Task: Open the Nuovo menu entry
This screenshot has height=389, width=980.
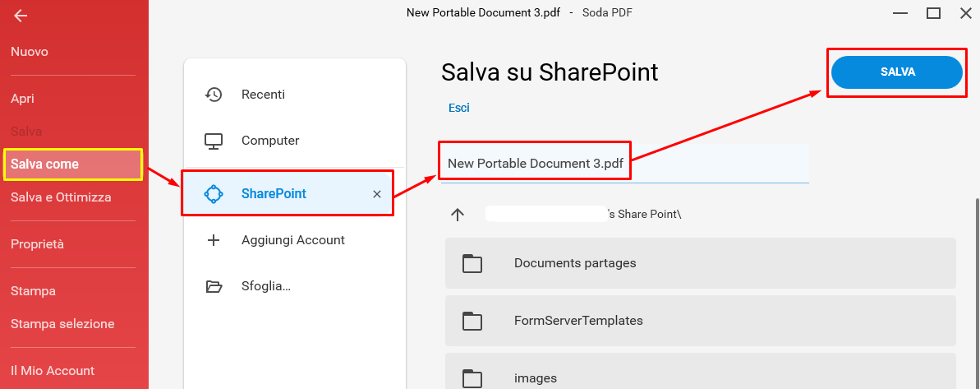Action: [x=30, y=52]
